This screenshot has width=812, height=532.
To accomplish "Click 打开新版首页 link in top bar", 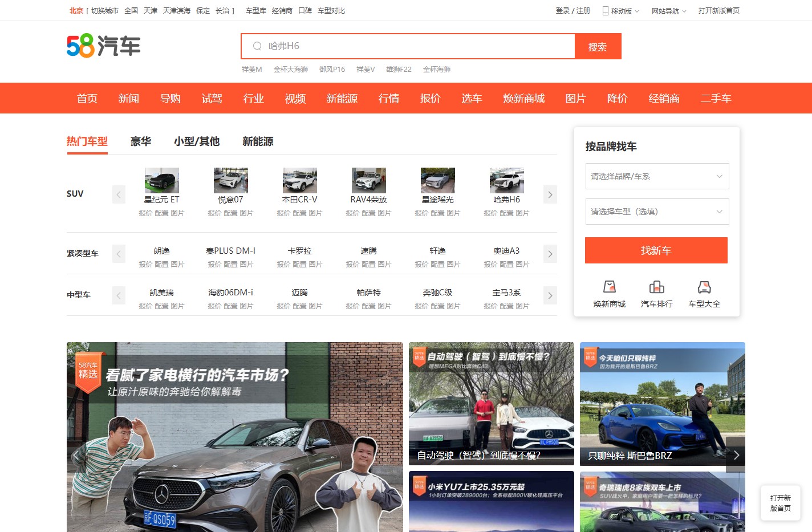I will pyautogui.click(x=719, y=11).
